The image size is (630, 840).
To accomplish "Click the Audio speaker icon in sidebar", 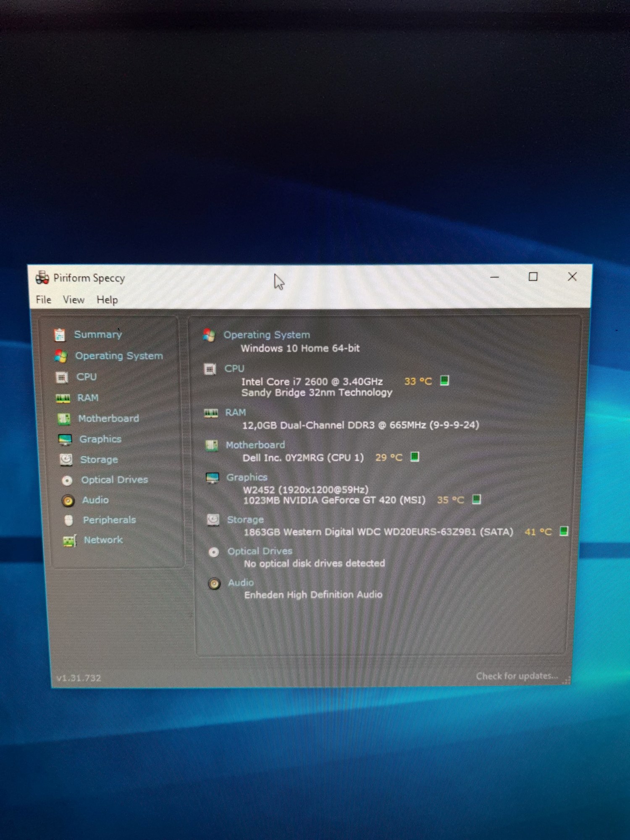I will pyautogui.click(x=68, y=500).
